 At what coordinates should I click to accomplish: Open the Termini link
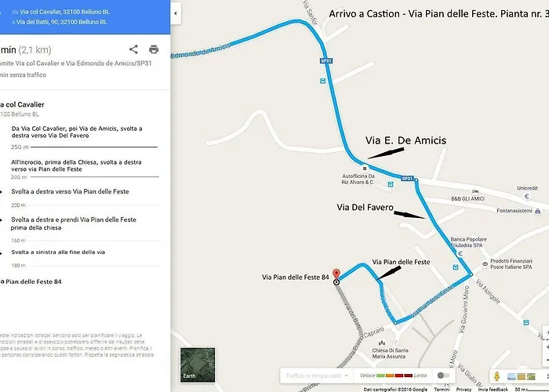coord(442,389)
